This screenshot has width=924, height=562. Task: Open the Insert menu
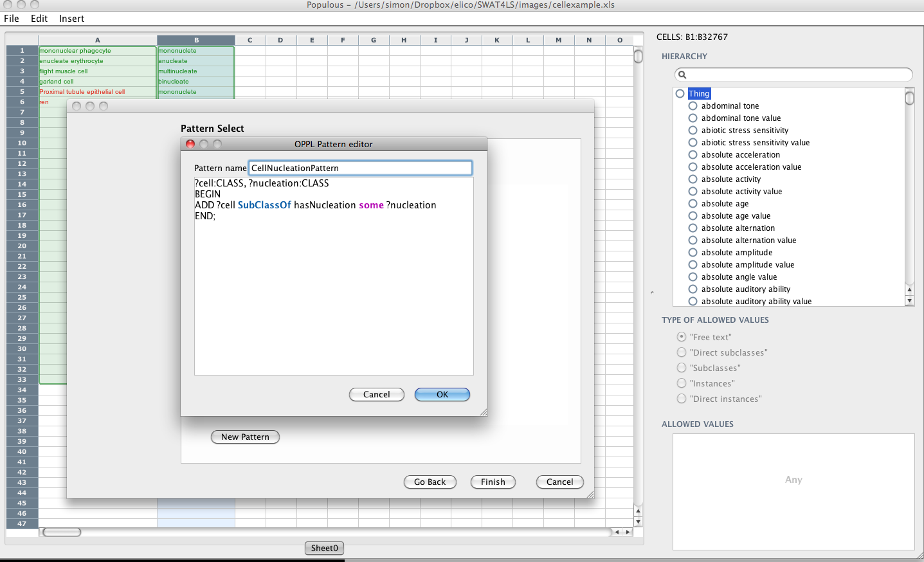[x=71, y=19]
